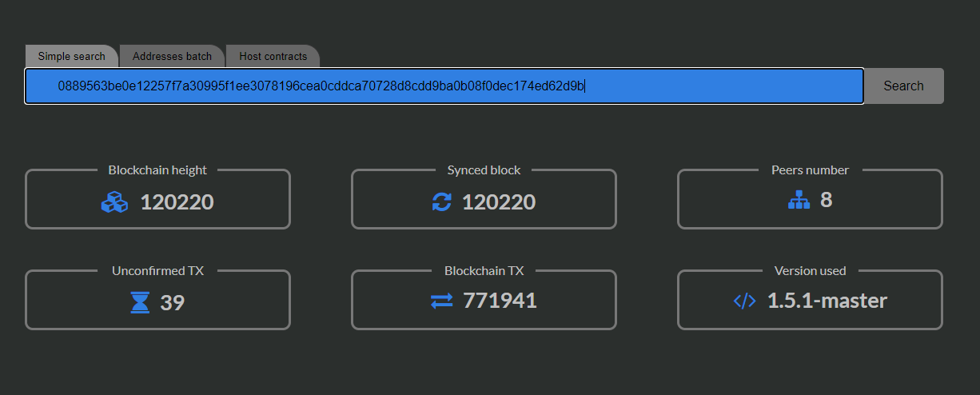980x395 pixels.
Task: Click the Blockchain height card label
Action: (157, 170)
